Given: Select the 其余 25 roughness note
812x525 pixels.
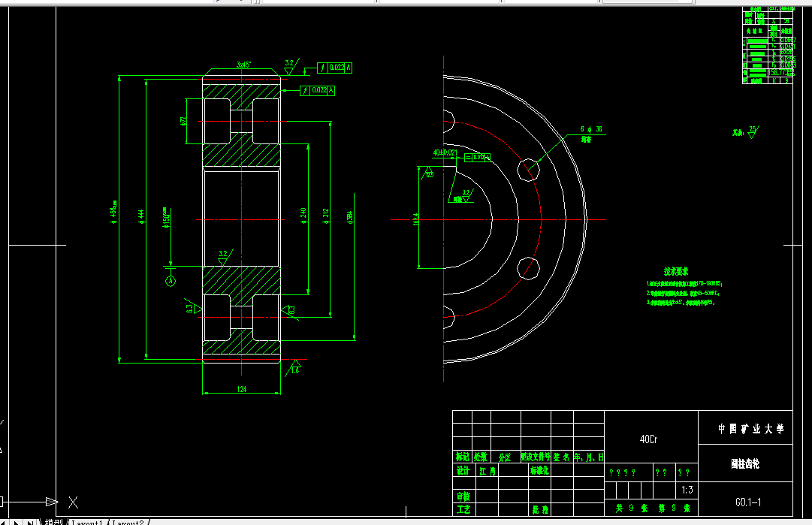Looking at the screenshot, I should (x=746, y=131).
